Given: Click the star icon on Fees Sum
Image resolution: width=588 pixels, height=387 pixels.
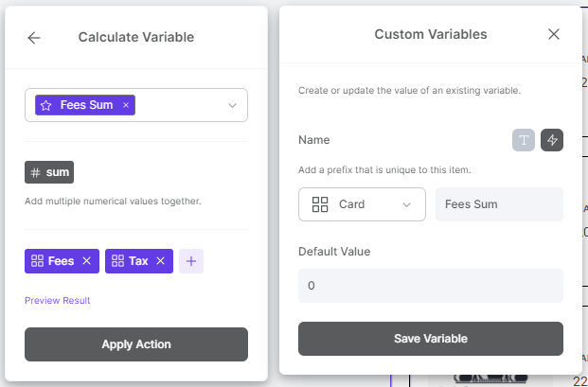Looking at the screenshot, I should [x=45, y=105].
